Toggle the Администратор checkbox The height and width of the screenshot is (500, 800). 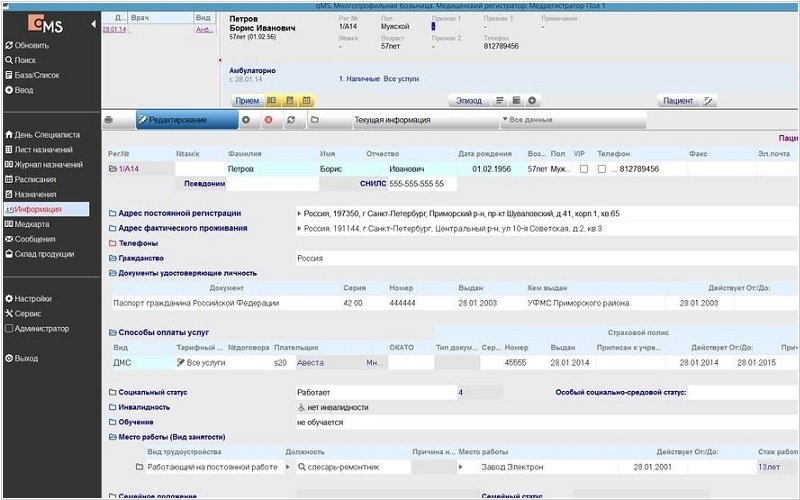click(x=9, y=328)
